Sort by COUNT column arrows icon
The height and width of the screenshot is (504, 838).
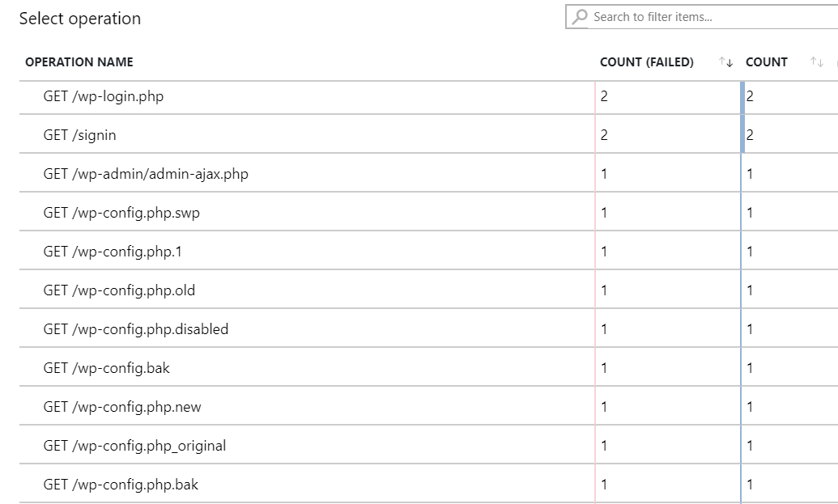[817, 62]
